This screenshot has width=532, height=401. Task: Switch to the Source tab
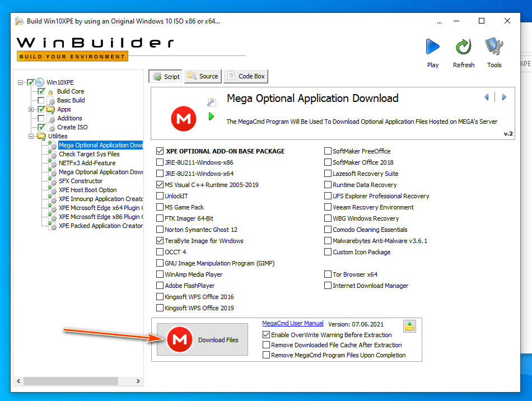(x=203, y=76)
